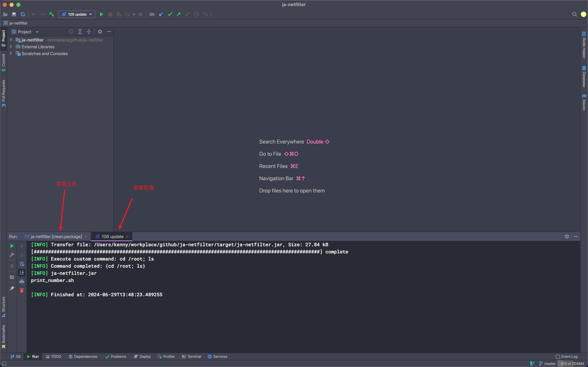Toggle the Commit side tool window
588x367 pixels.
click(x=3, y=62)
